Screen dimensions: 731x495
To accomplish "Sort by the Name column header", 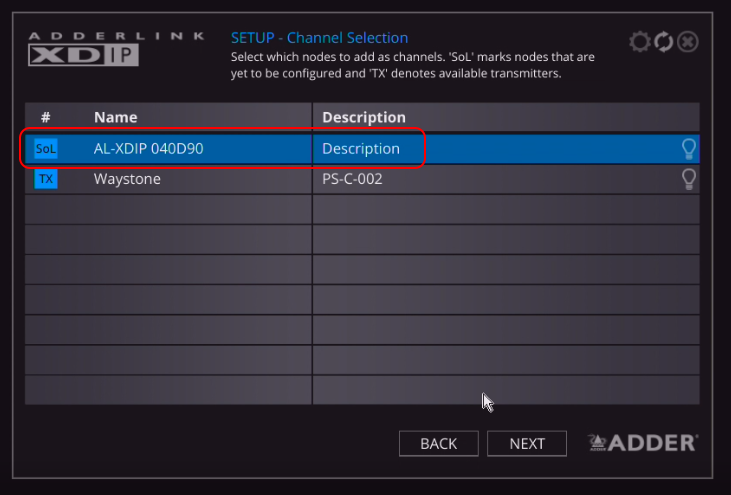I will pyautogui.click(x=116, y=117).
